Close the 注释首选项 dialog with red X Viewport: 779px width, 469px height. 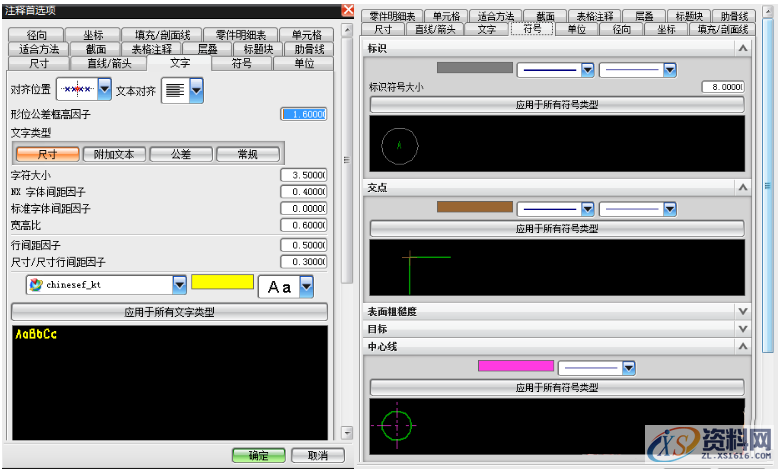(347, 10)
